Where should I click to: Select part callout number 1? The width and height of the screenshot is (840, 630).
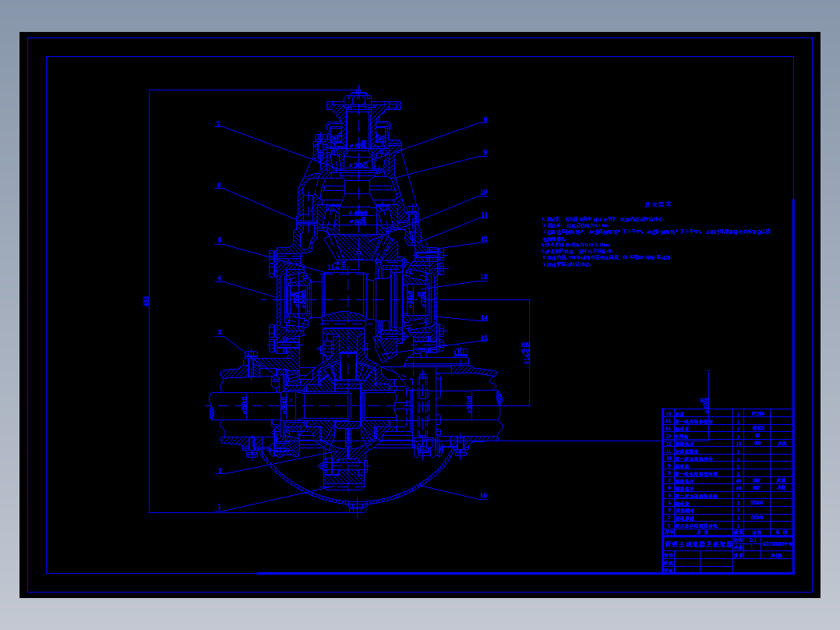pyautogui.click(x=218, y=505)
